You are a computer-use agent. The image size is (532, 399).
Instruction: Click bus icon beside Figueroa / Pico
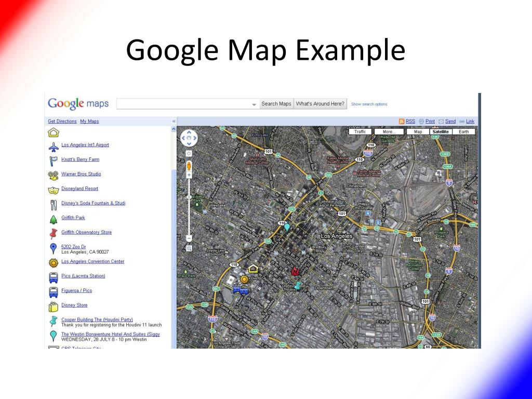(54, 292)
